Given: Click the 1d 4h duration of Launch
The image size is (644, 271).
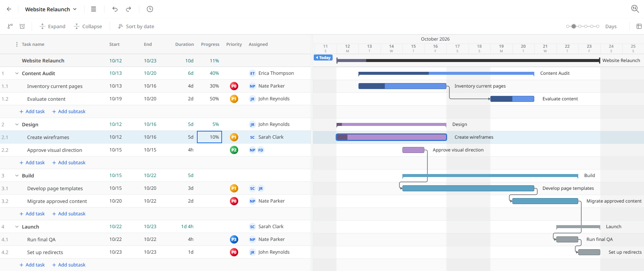Looking at the screenshot, I should coord(187,227).
